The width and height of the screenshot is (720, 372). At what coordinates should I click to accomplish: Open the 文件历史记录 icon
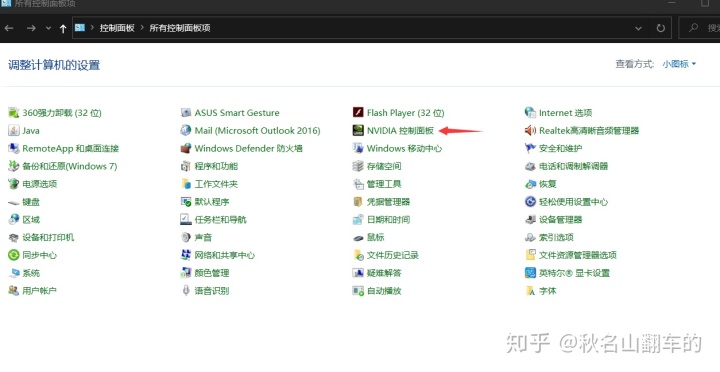tap(358, 255)
